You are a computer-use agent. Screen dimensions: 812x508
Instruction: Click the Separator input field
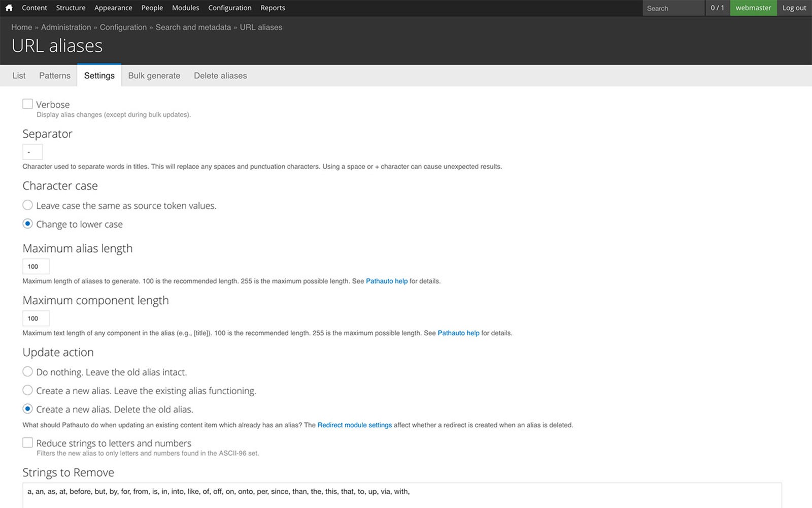pos(32,152)
